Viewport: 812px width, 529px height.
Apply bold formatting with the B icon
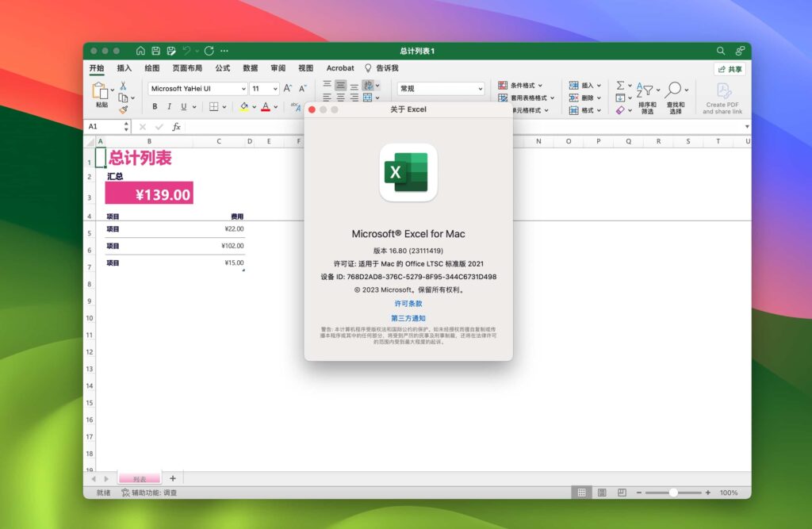point(155,106)
